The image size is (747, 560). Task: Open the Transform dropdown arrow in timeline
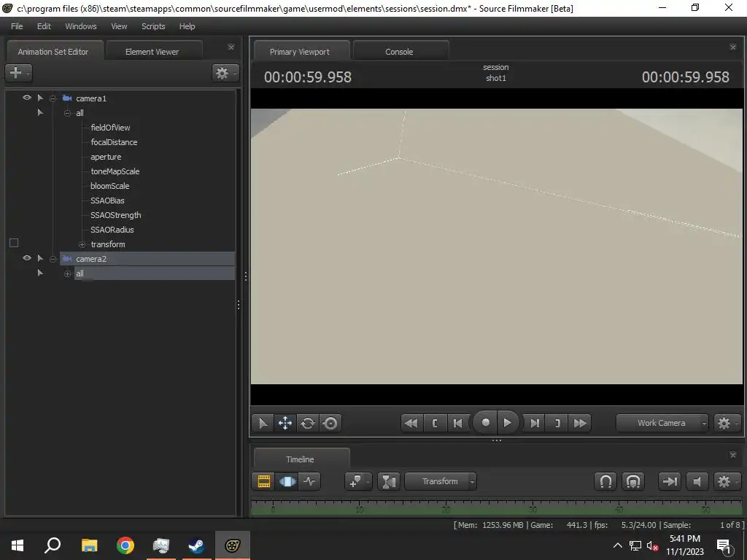click(x=472, y=482)
